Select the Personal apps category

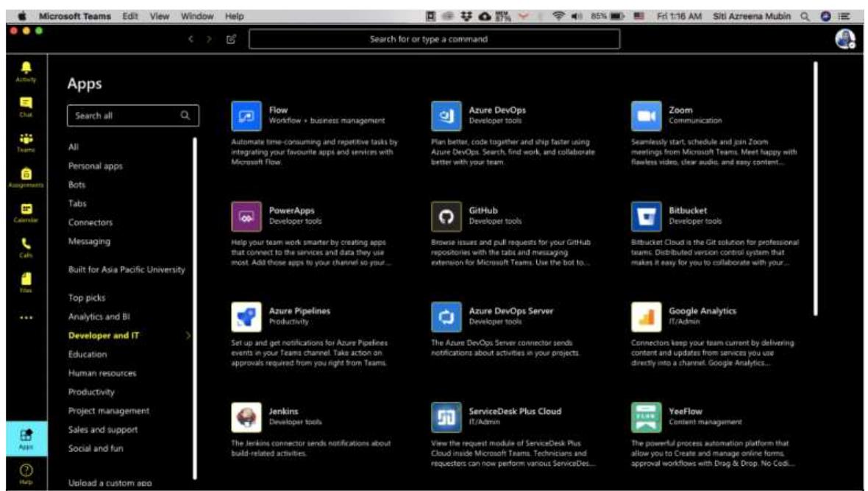(95, 166)
